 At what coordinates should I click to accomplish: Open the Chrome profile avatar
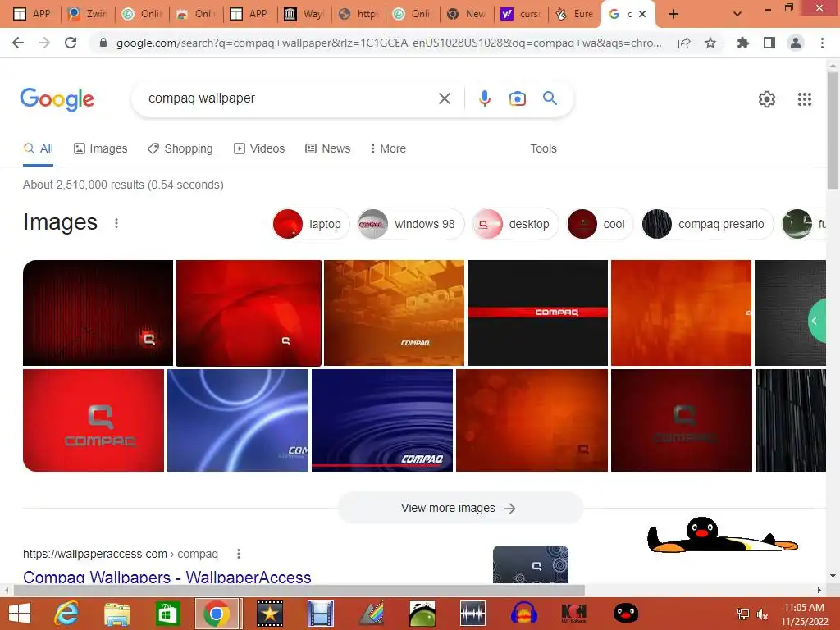tap(796, 43)
